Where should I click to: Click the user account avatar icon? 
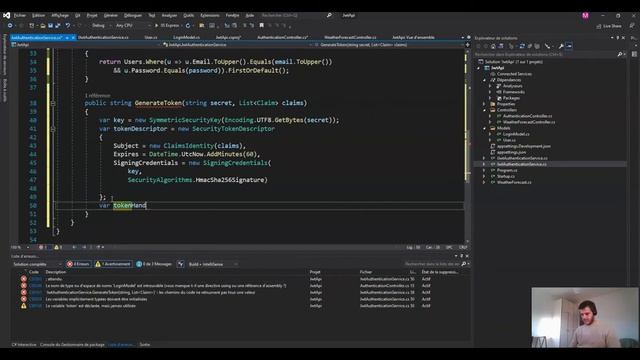tap(585, 16)
